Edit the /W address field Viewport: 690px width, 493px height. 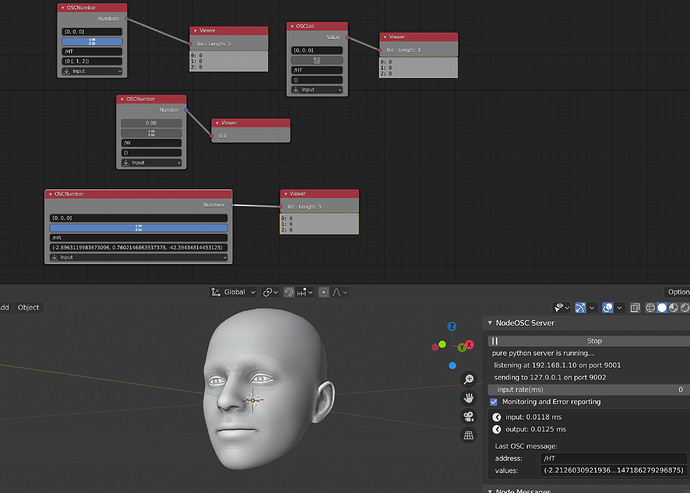(151, 143)
